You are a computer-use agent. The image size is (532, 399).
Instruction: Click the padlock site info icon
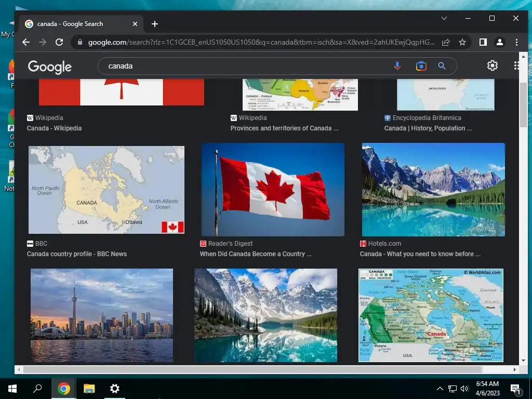coord(80,42)
